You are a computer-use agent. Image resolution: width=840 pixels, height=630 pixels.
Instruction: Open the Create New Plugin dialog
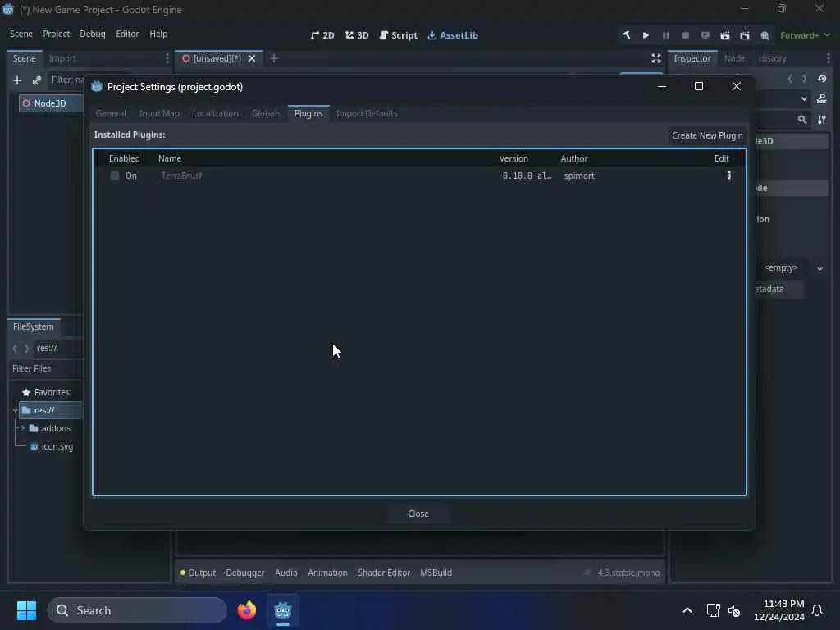[x=707, y=135]
